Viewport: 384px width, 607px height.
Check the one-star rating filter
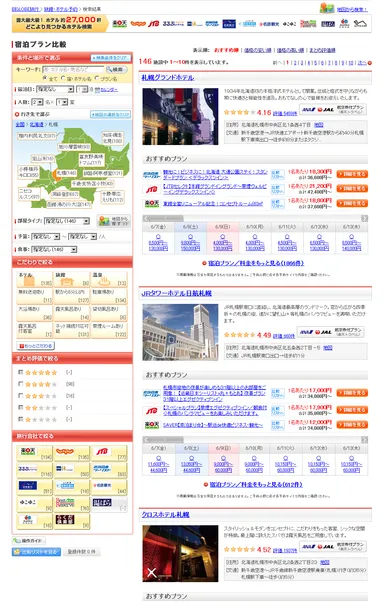coord(21,419)
